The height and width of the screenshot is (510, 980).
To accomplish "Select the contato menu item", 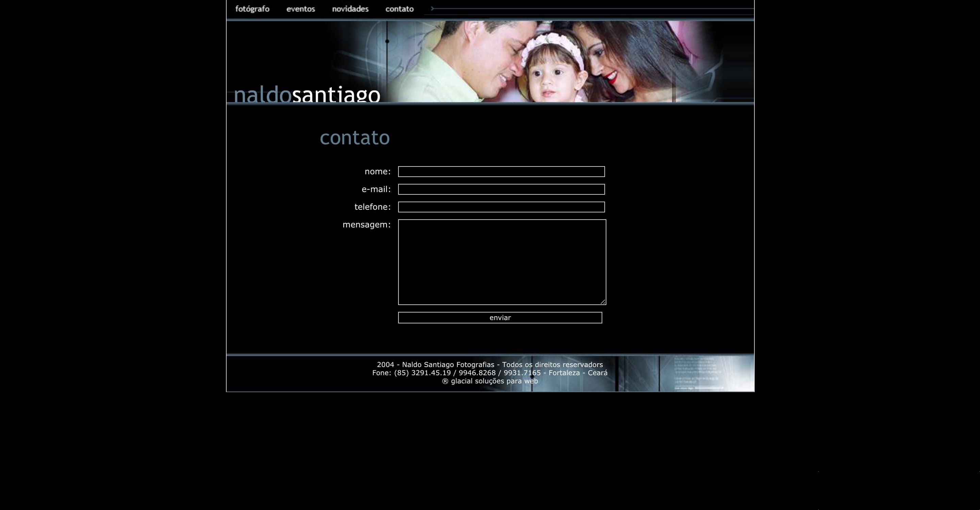I will [x=399, y=9].
